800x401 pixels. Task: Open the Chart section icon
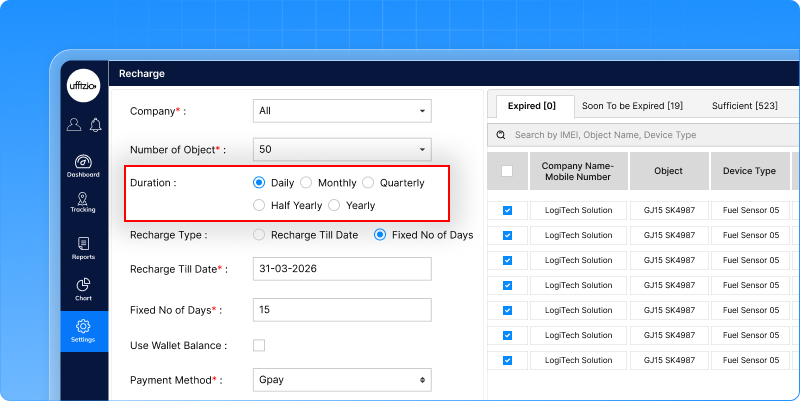click(x=83, y=289)
